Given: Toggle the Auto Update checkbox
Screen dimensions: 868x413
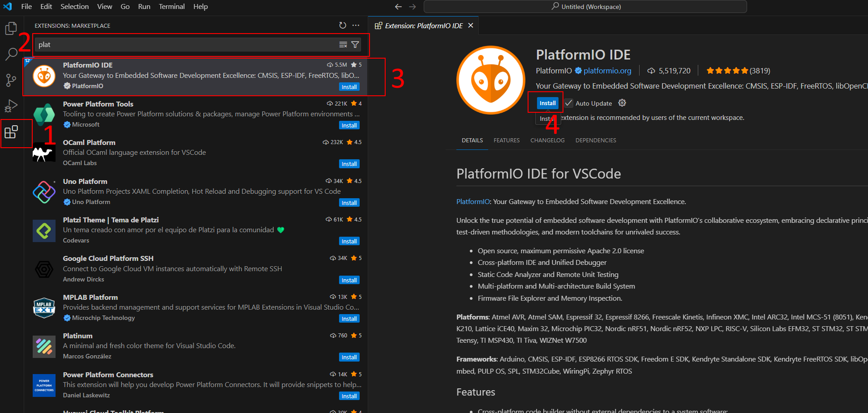Looking at the screenshot, I should 568,103.
